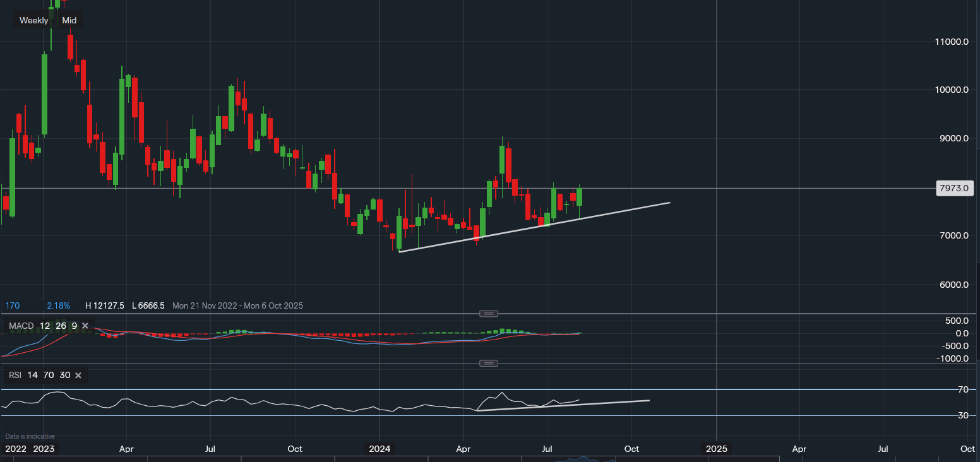
Task: Remove the RSI indicator with its X
Action: [x=78, y=375]
